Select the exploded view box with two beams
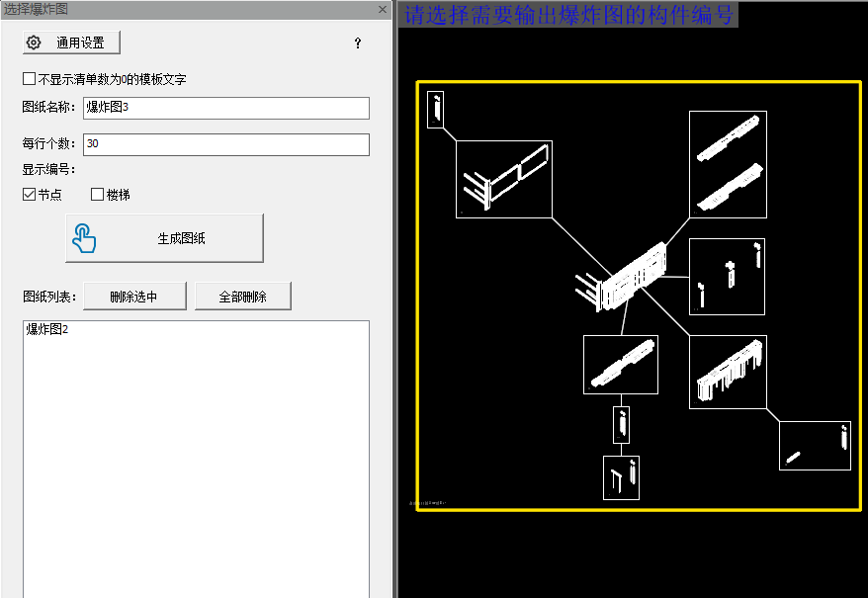868x598 pixels. click(728, 164)
